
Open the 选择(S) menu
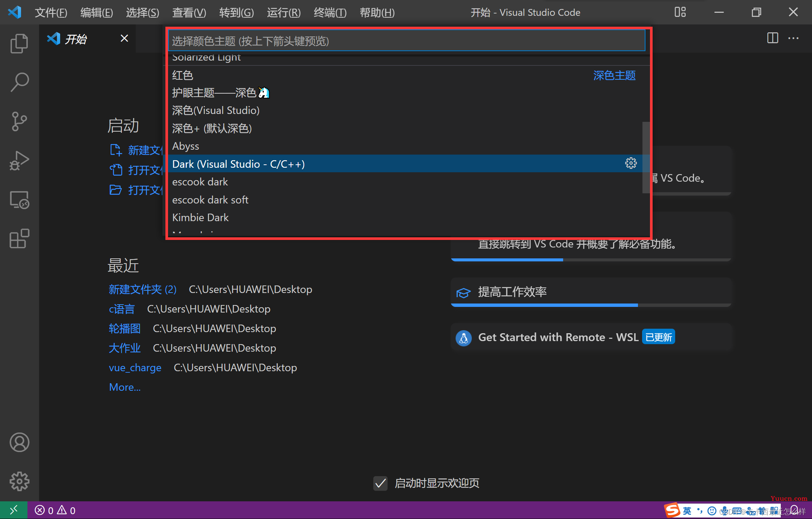click(x=142, y=12)
